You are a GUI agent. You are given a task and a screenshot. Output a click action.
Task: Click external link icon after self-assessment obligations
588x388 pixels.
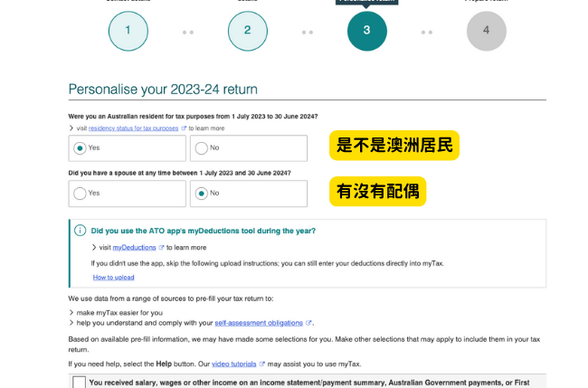pos(308,323)
